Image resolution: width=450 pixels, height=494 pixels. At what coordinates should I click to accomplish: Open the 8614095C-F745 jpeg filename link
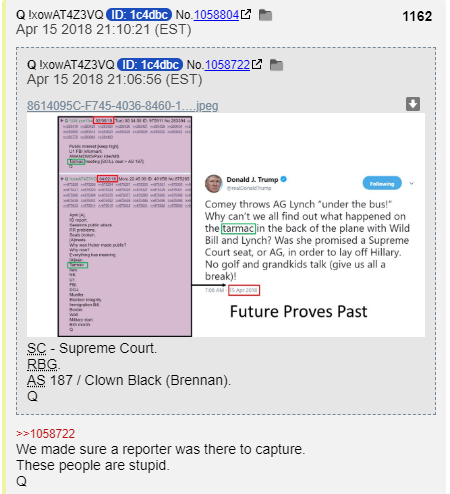coord(123,106)
